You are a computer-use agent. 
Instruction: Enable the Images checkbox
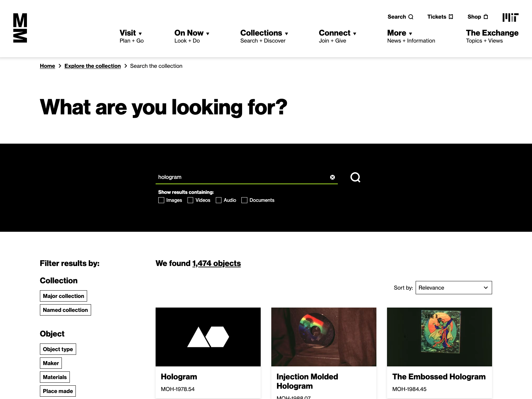point(161,200)
